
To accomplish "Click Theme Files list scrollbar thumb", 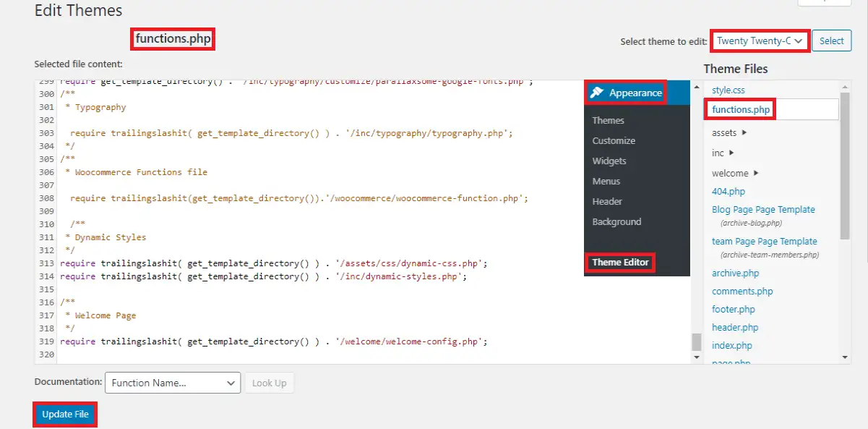I will (846, 166).
